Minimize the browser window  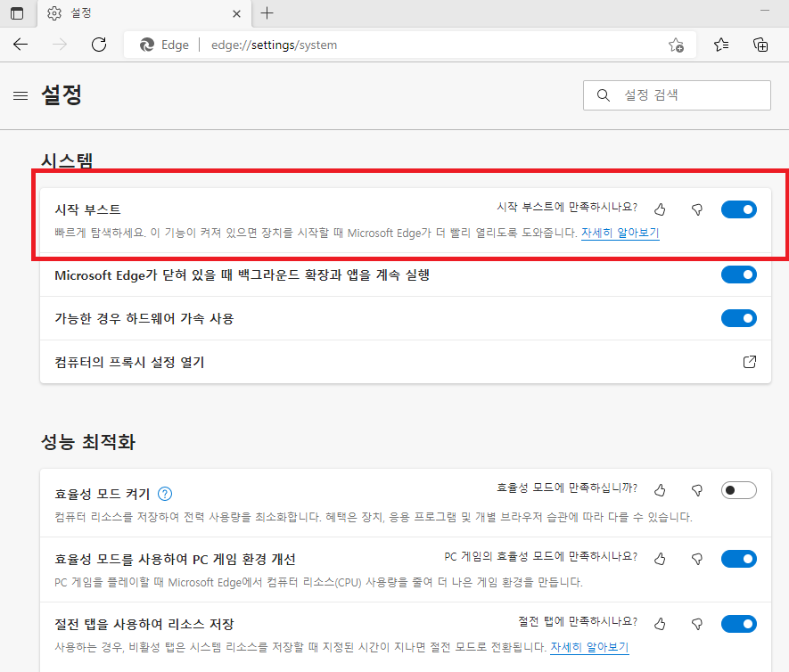click(765, 10)
